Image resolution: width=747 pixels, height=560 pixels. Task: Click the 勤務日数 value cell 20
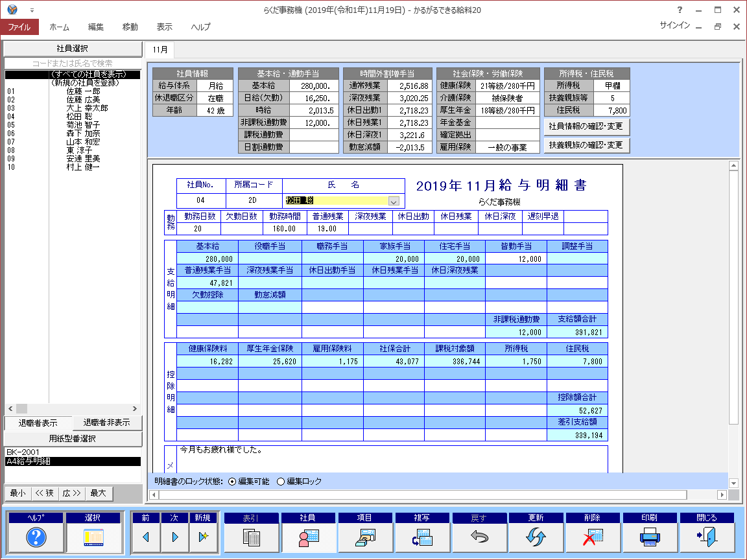click(198, 229)
